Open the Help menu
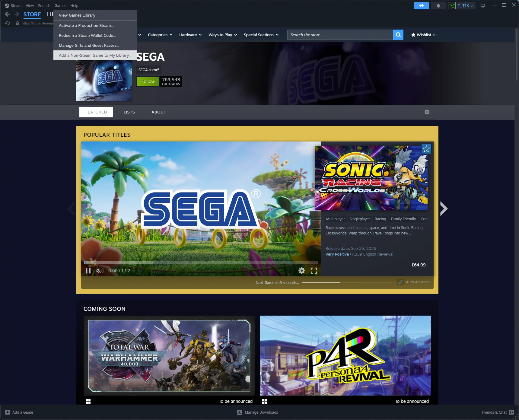519x420 pixels. click(x=74, y=5)
